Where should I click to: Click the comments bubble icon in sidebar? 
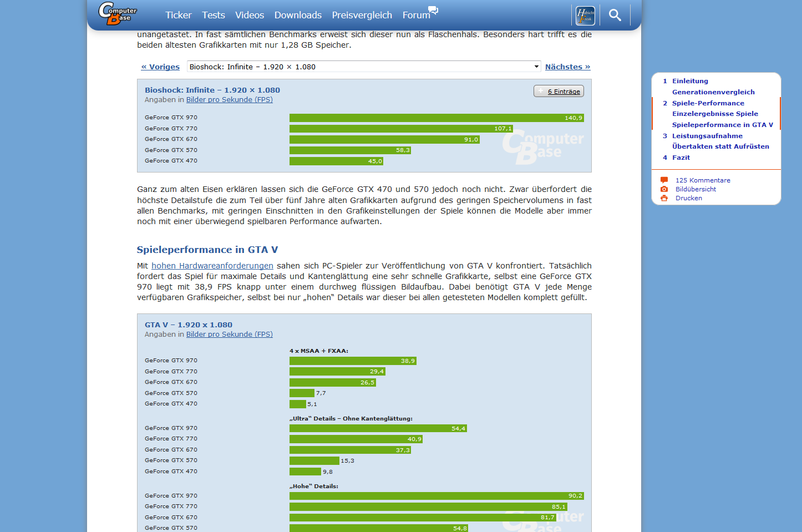(664, 180)
